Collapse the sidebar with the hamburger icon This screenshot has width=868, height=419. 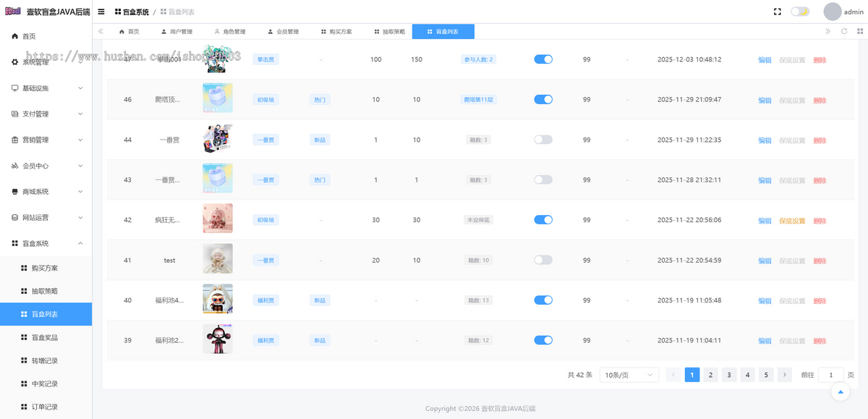coord(101,12)
